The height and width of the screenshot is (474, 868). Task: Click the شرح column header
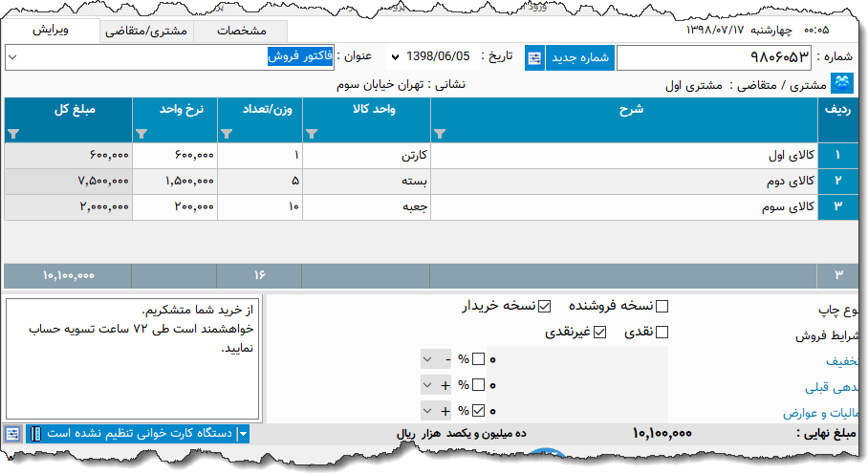pos(624,120)
